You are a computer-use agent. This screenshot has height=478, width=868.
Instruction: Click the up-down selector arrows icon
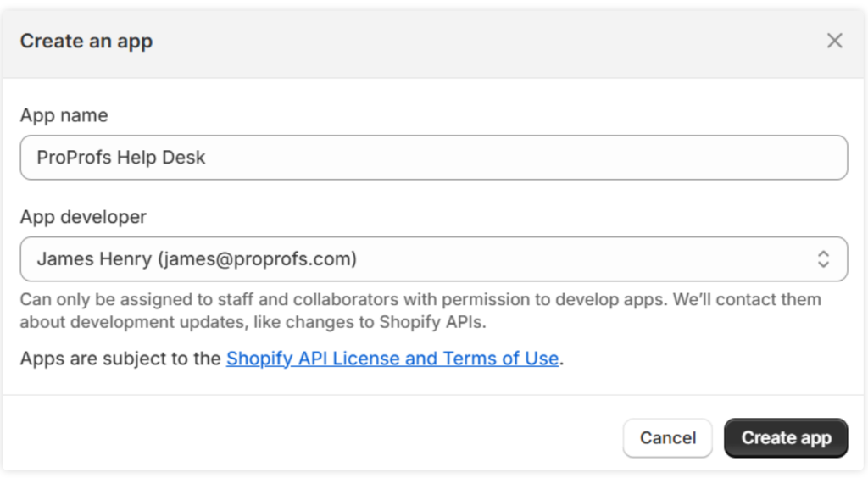click(x=823, y=259)
